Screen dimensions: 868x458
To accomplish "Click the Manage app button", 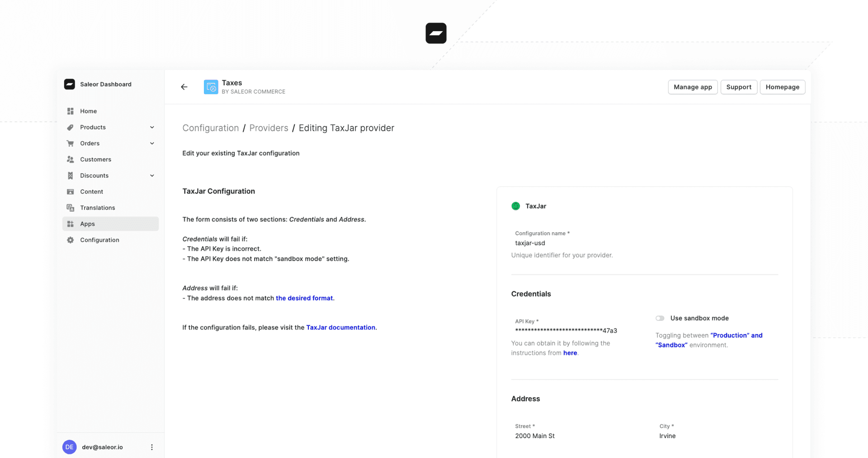I will coord(693,87).
